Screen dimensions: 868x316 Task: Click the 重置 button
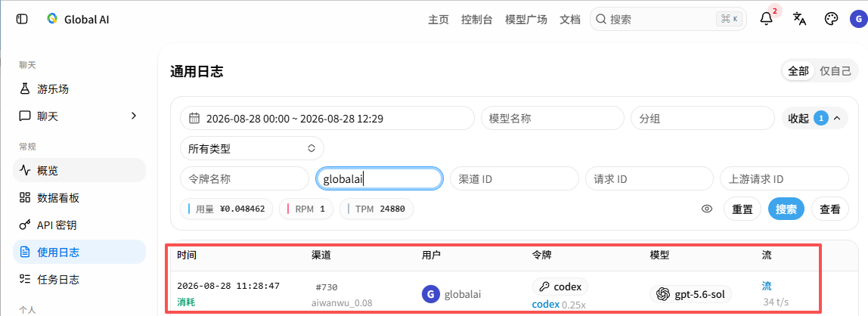click(742, 209)
